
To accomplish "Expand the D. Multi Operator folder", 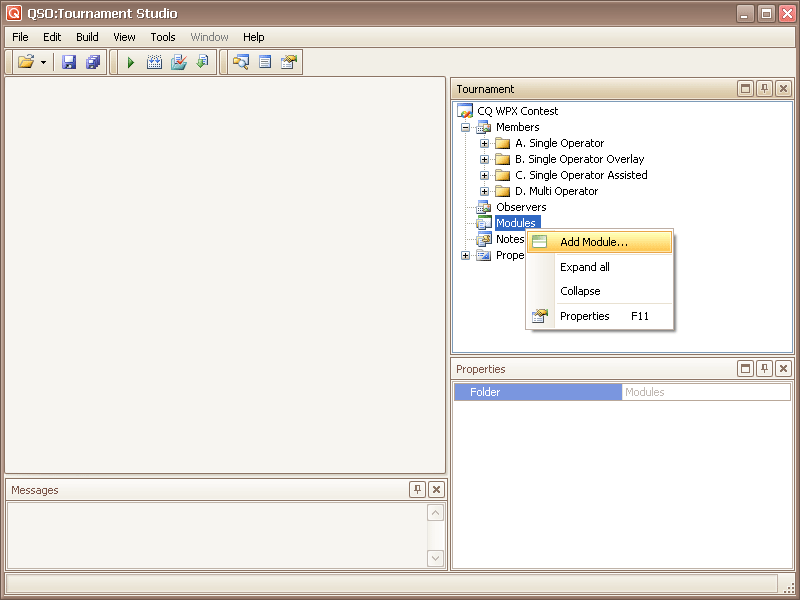I will pyautogui.click(x=485, y=191).
